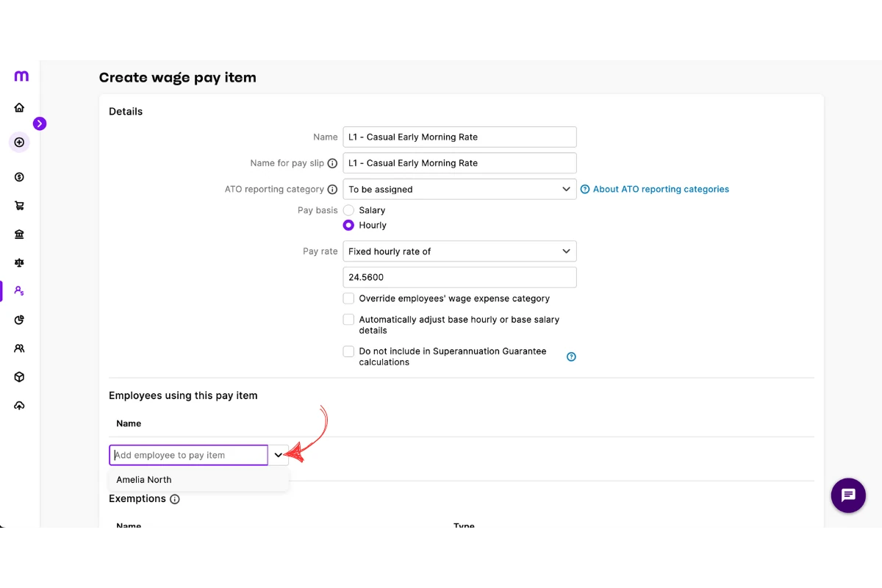
Task: Tick Override employees' wage expense category
Action: coord(348,298)
